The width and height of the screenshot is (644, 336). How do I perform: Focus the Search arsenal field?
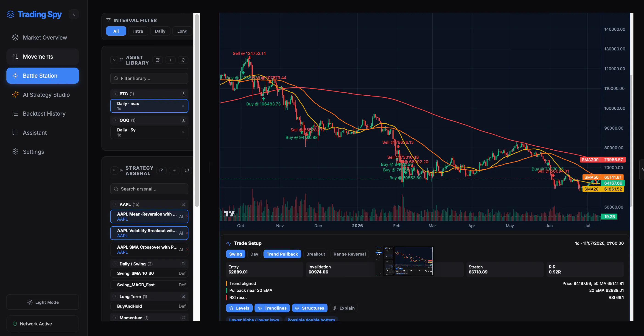tap(149, 189)
